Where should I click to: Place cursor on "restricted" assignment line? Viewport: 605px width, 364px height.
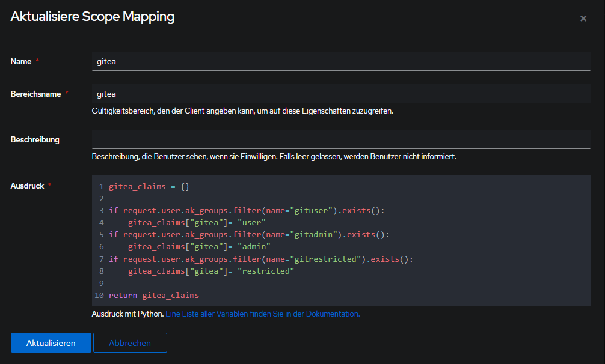point(211,271)
